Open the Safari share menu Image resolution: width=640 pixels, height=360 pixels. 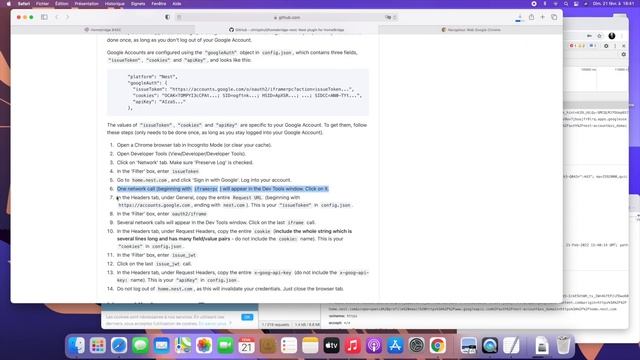pos(531,17)
